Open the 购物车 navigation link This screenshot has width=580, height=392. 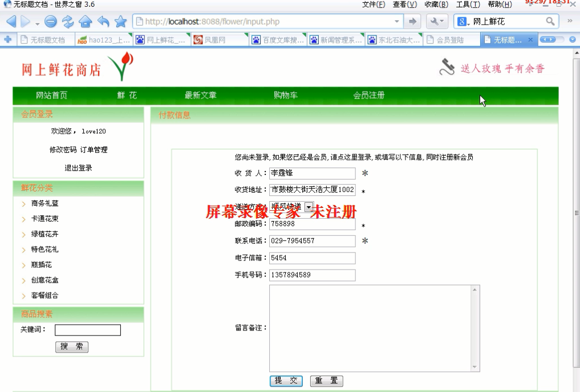285,95
